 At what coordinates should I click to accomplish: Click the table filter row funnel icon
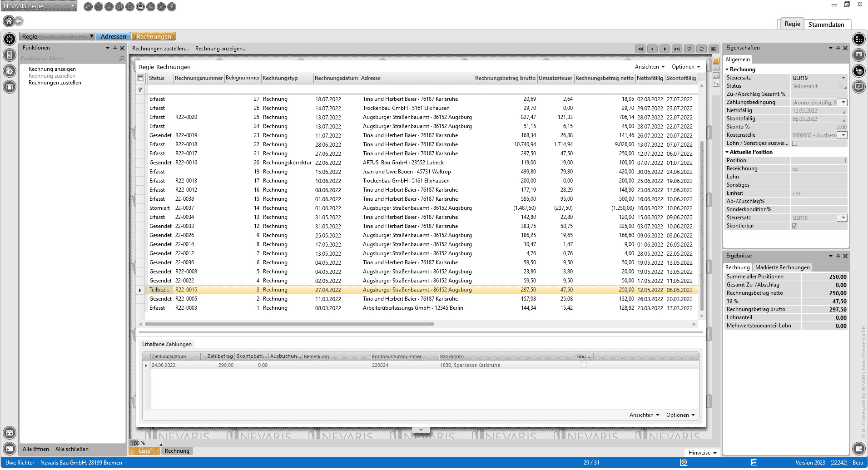(x=140, y=90)
